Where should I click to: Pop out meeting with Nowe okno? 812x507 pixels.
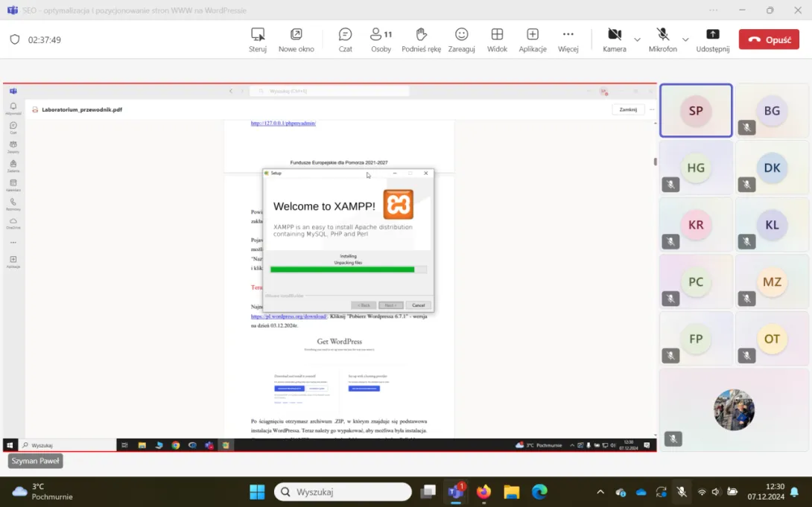[296, 39]
